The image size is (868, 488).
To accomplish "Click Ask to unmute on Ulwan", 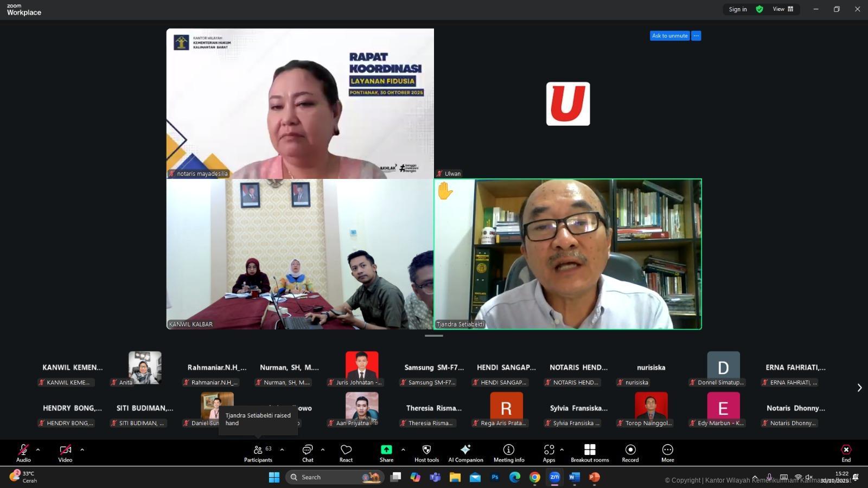I will tap(669, 36).
